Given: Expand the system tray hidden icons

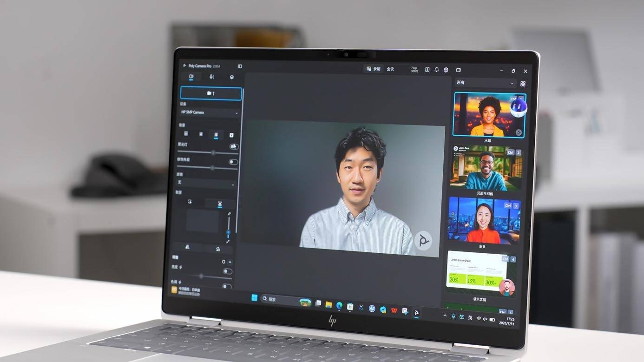Looking at the screenshot, I should pos(445,316).
